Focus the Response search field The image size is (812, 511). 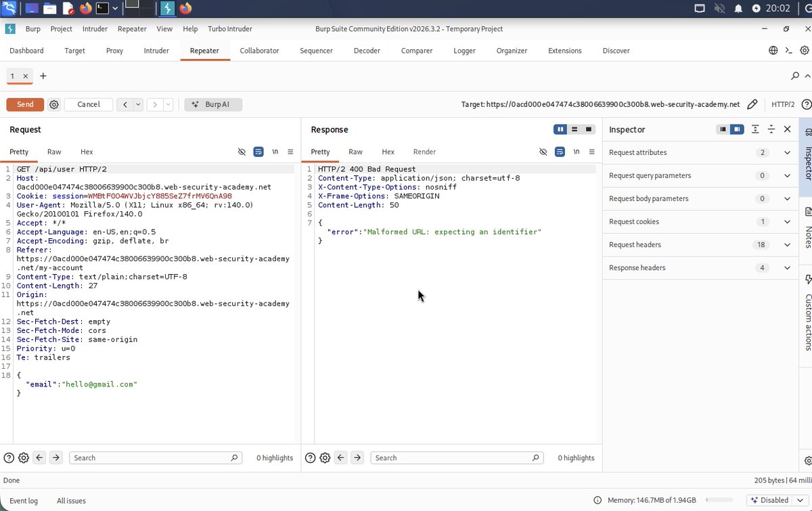[457, 458]
